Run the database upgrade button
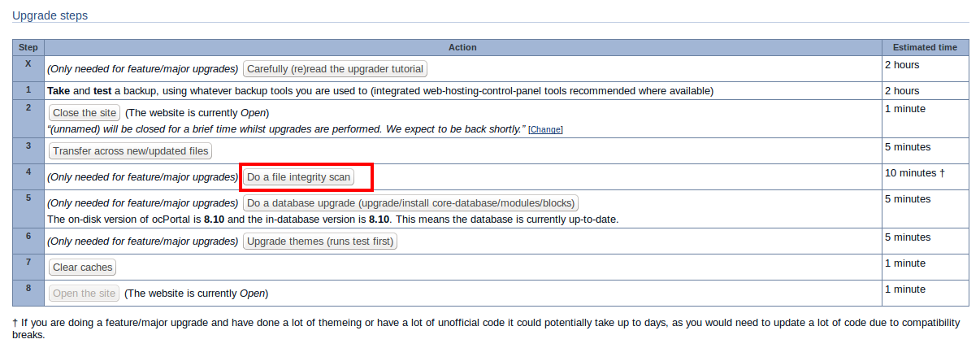980x348 pixels. (x=410, y=203)
